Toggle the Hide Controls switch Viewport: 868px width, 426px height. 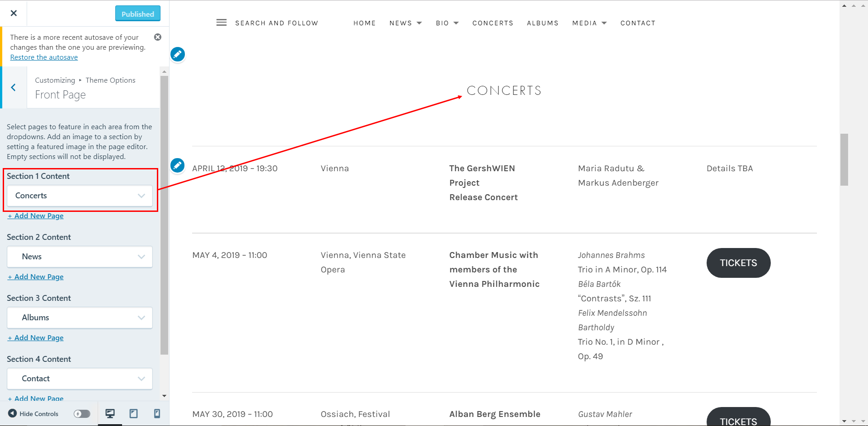81,413
